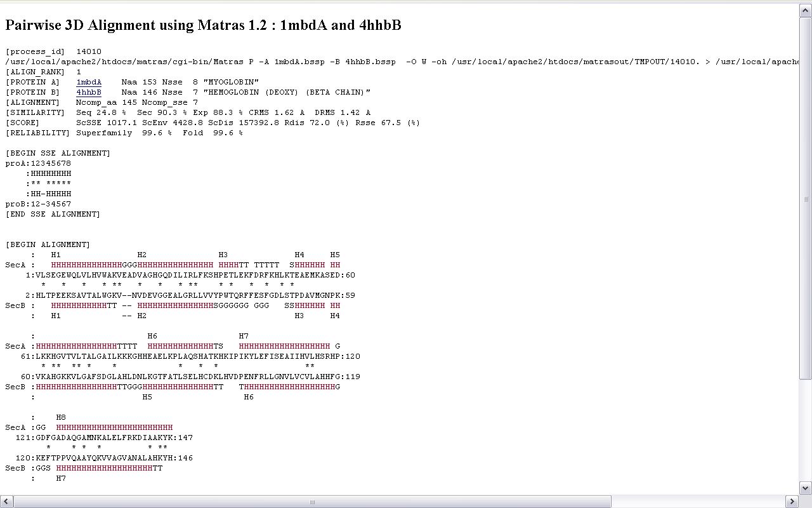
Task: Click the "ScSSE 1017.1" score
Action: pyautogui.click(x=107, y=123)
